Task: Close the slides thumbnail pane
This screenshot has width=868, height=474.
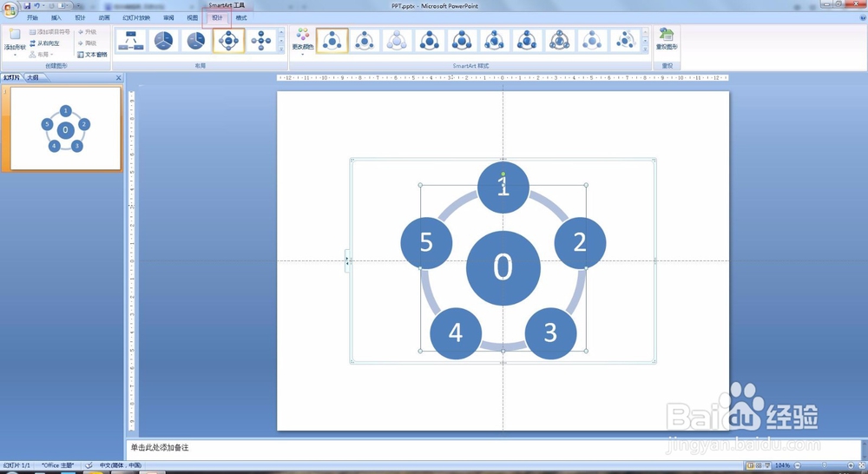Action: click(118, 77)
